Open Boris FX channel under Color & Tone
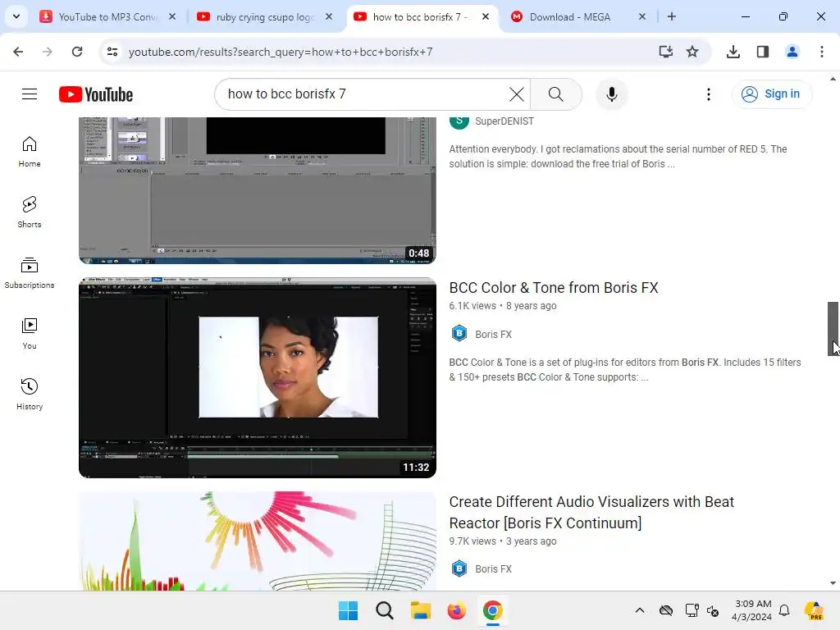 coord(493,335)
